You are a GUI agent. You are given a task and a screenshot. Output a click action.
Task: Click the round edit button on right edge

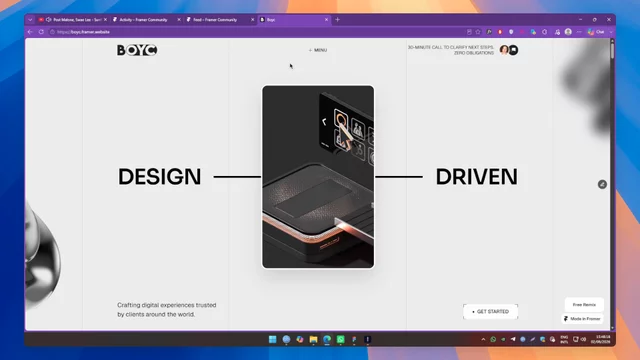tap(602, 184)
